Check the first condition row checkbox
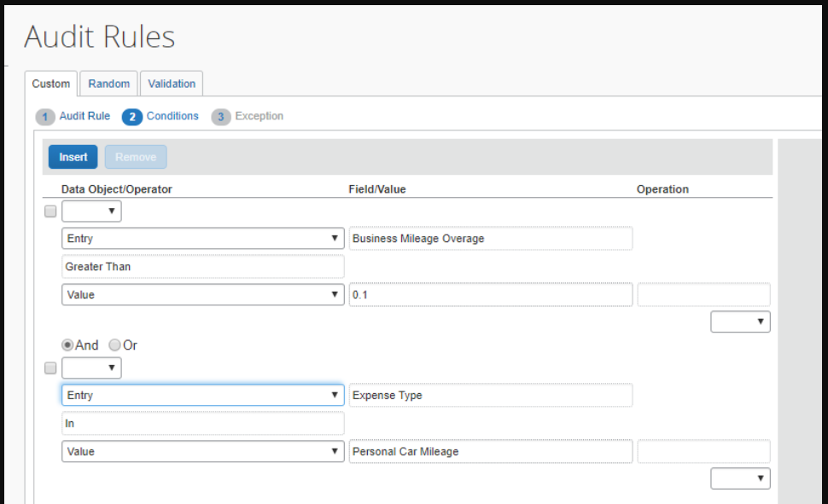 (x=50, y=211)
